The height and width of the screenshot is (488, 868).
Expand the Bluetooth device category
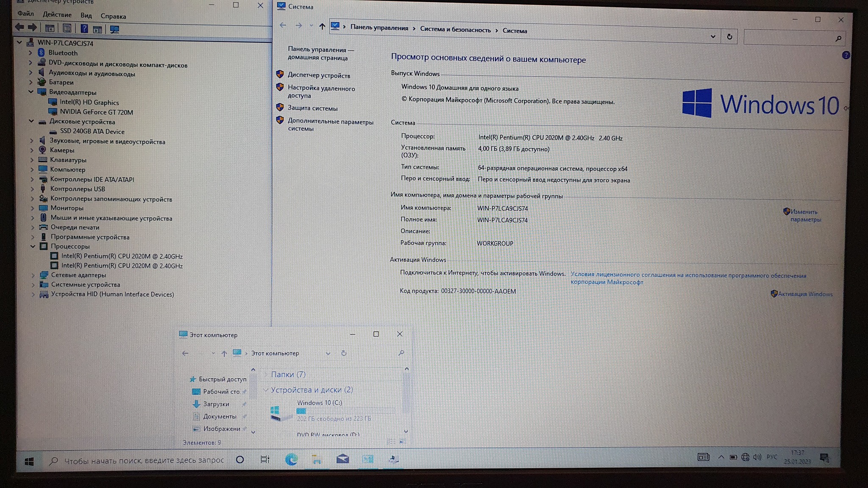tap(30, 53)
